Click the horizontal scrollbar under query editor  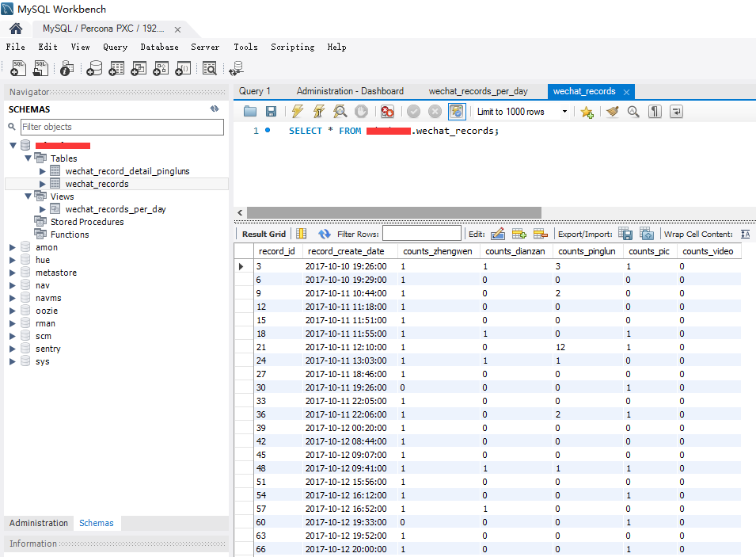tap(394, 212)
